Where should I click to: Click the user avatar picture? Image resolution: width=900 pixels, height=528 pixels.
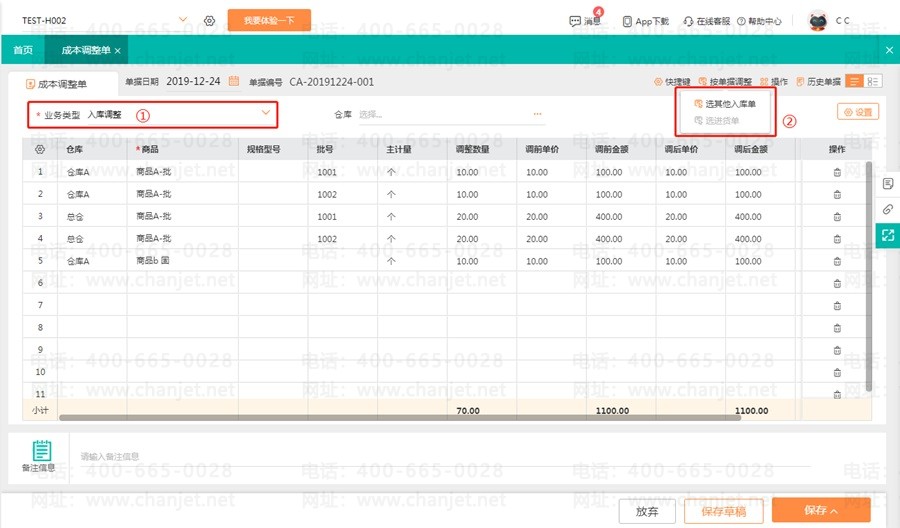click(x=818, y=21)
